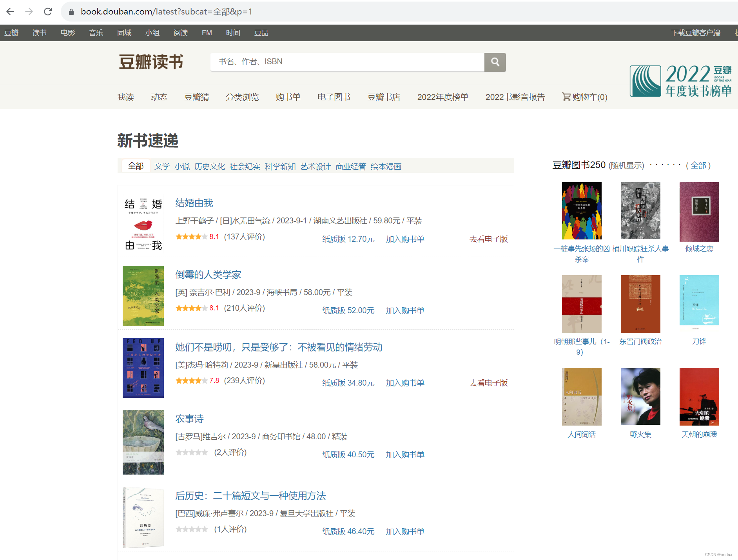The height and width of the screenshot is (560, 738).
Task: Click the browser forward arrow
Action: coord(29,12)
